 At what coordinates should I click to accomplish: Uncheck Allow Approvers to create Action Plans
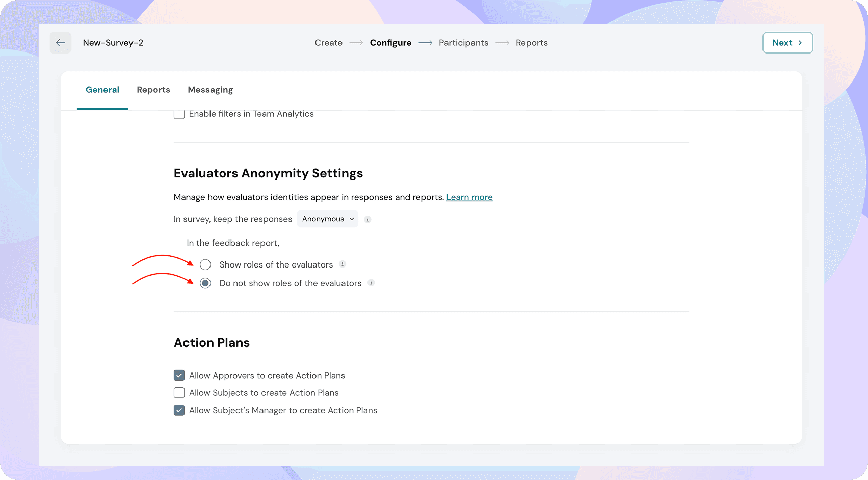coord(179,376)
